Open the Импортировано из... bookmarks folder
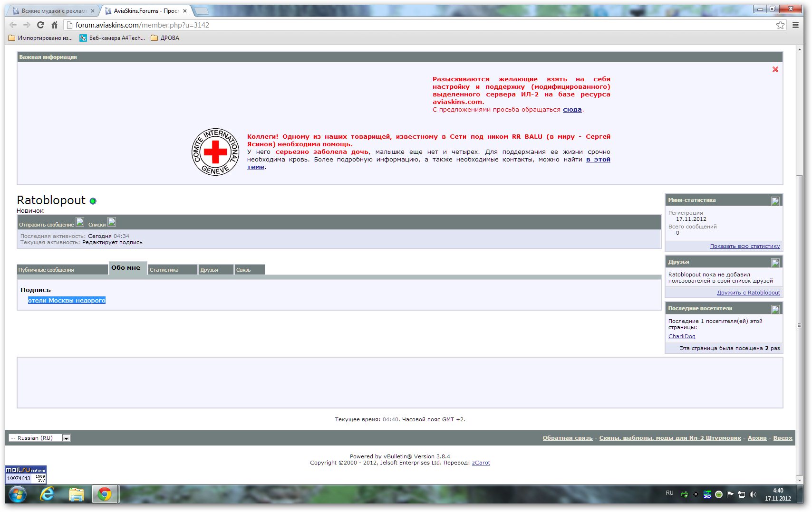The height and width of the screenshot is (512, 812). [40, 38]
